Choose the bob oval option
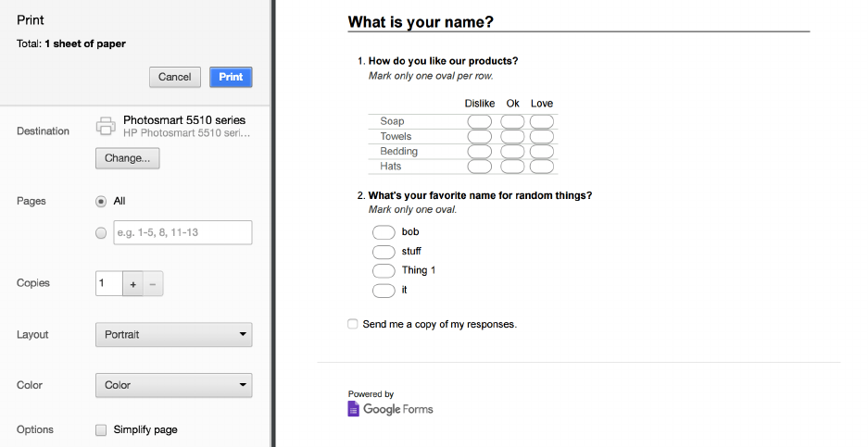 (x=384, y=232)
